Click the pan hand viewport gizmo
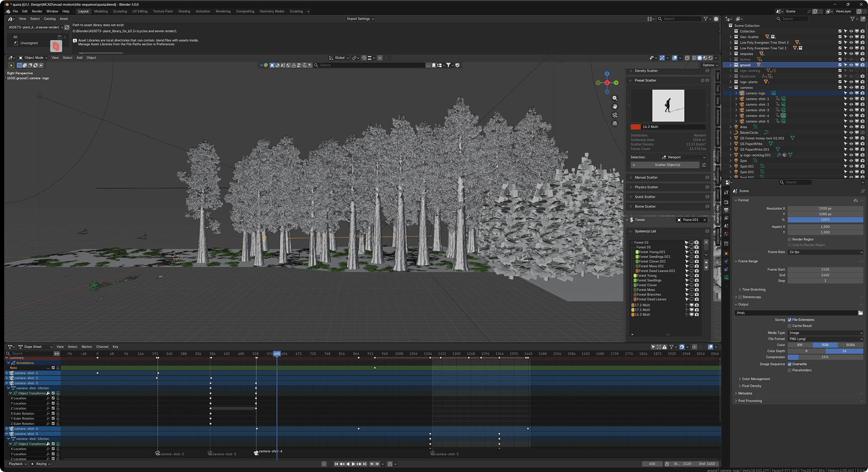 tap(615, 106)
